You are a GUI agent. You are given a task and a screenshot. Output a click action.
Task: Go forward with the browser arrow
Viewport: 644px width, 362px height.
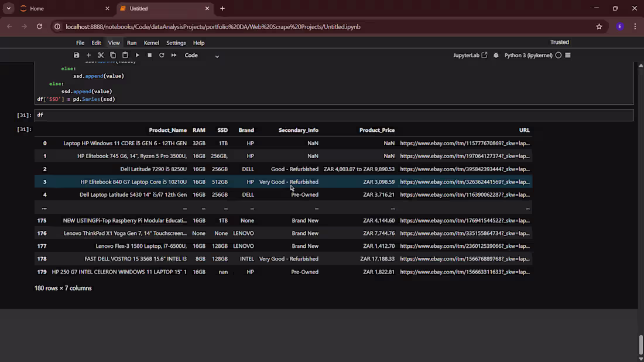[24, 27]
